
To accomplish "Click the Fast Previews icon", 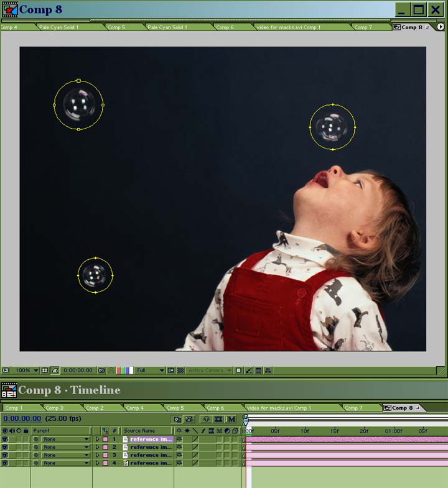I will click(249, 371).
